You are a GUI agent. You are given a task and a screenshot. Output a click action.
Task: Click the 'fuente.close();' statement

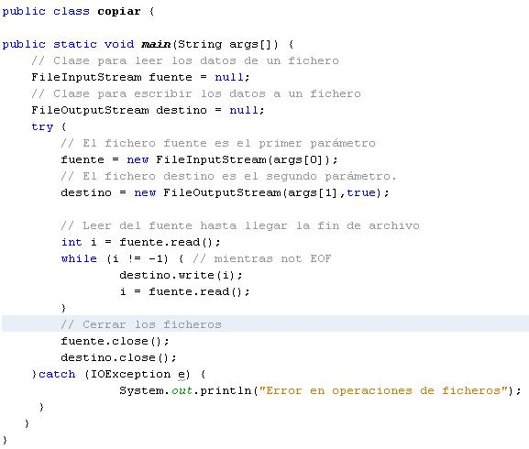coord(115,341)
